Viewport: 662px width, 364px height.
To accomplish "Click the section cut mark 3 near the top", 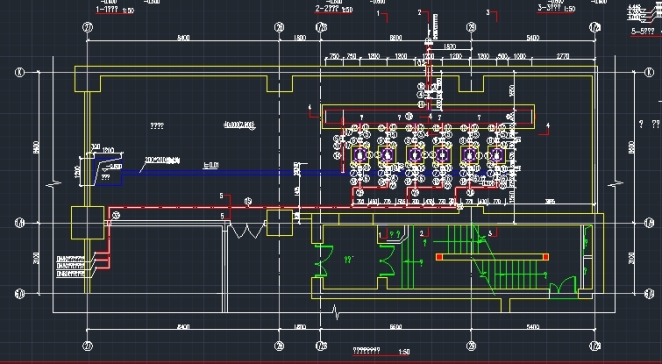I will [492, 15].
